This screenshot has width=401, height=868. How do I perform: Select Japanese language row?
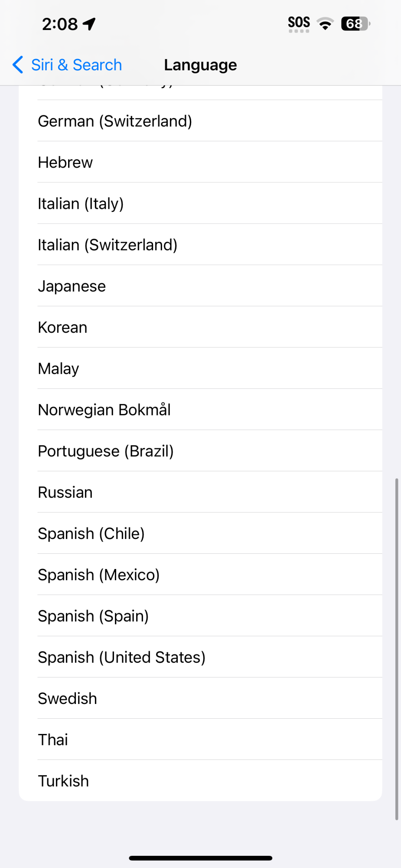pos(72,286)
